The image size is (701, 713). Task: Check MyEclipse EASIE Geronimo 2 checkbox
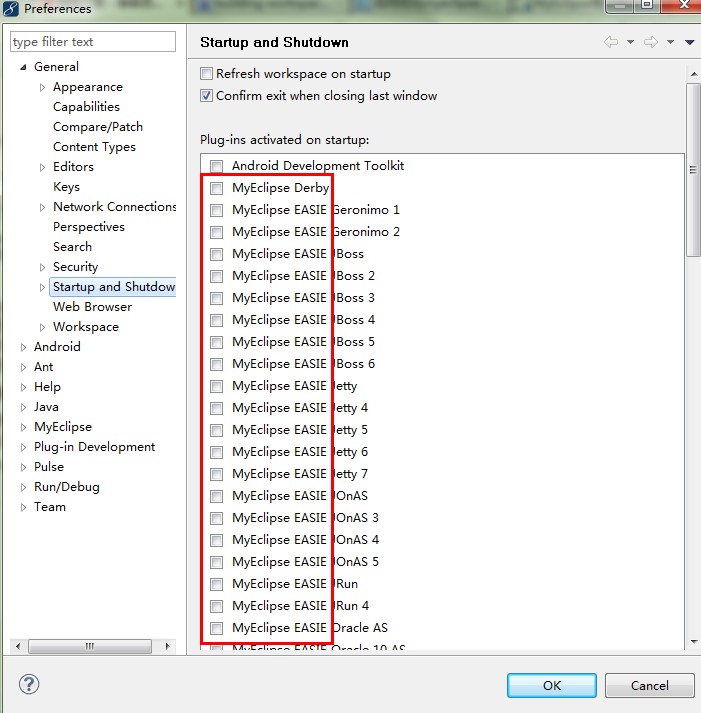(216, 232)
